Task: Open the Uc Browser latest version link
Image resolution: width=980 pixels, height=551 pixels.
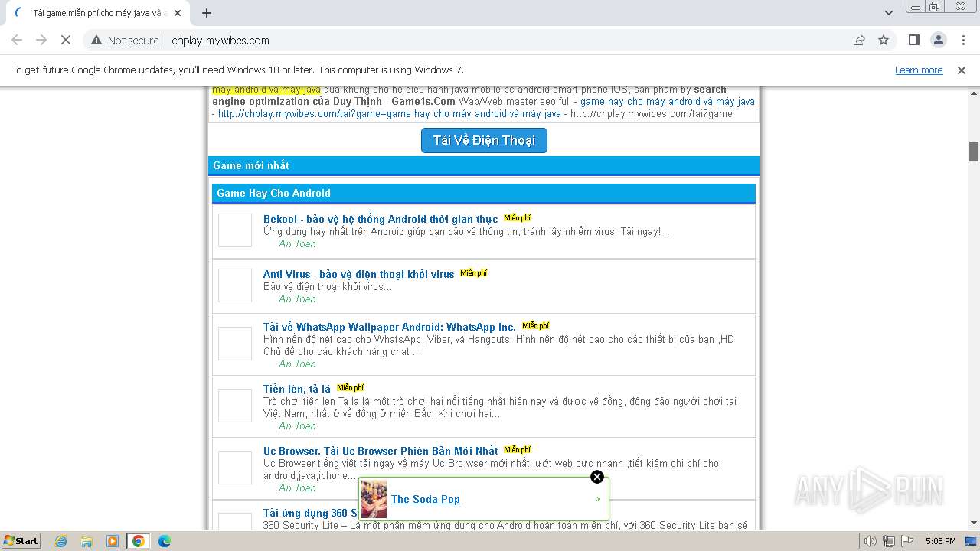Action: click(381, 451)
